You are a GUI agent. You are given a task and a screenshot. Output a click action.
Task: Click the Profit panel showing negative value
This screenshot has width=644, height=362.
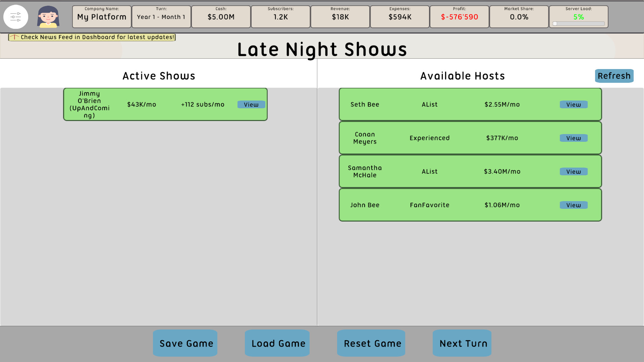pos(459,16)
